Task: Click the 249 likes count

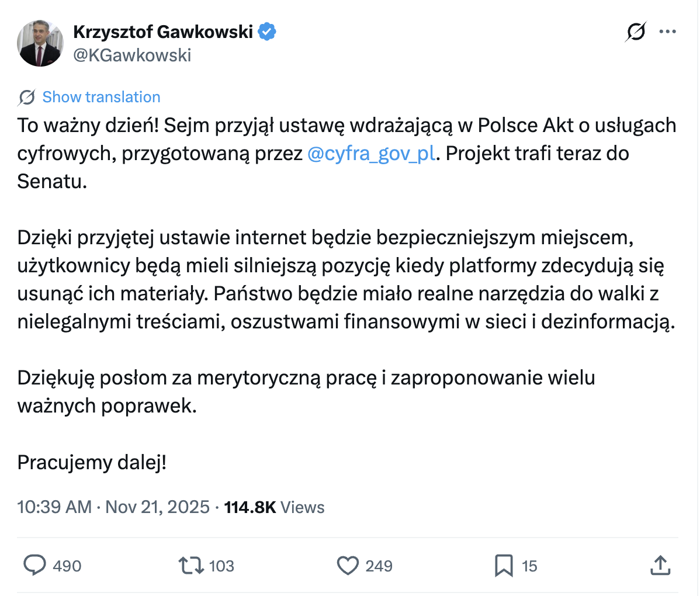Action: click(x=379, y=566)
